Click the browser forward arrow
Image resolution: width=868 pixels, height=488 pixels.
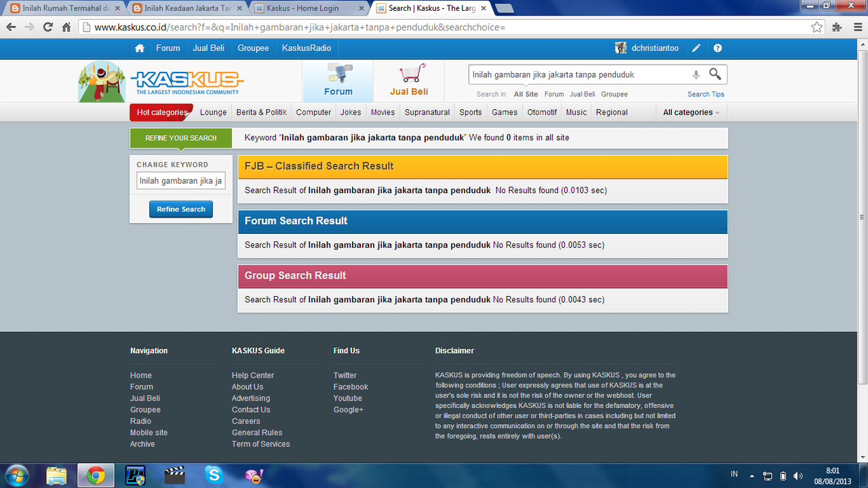pyautogui.click(x=29, y=27)
